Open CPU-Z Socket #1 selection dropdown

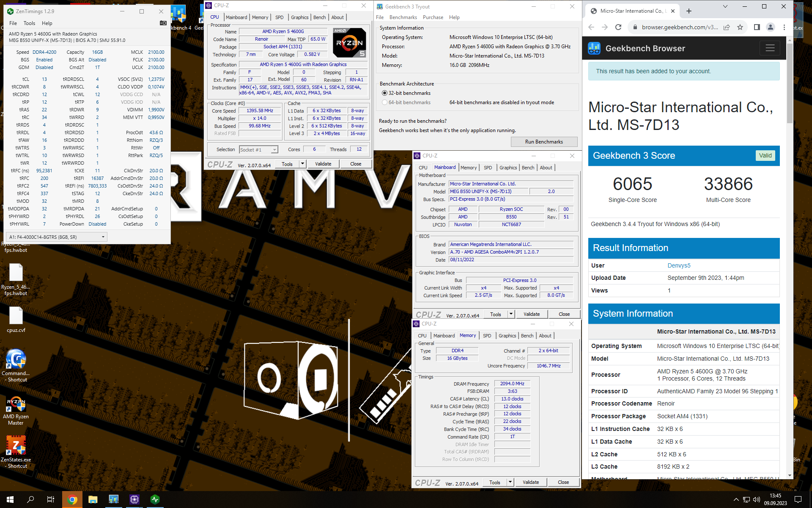258,149
